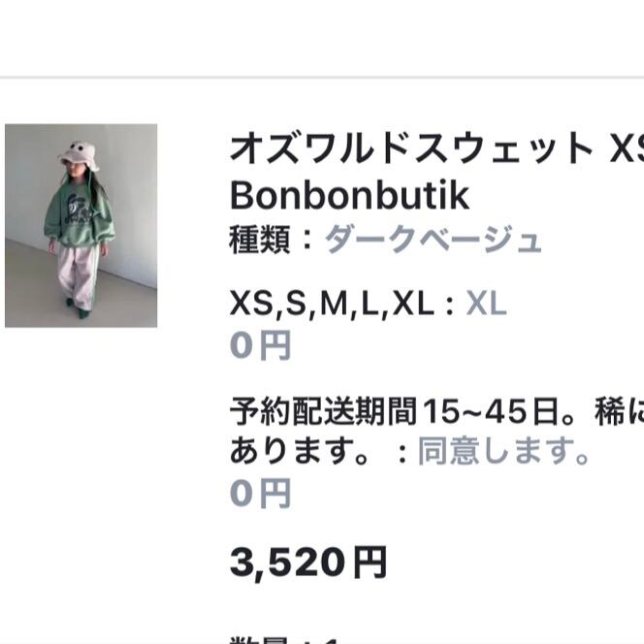Click the あります。 continuation text
This screenshot has width=644, height=644.
[300, 451]
